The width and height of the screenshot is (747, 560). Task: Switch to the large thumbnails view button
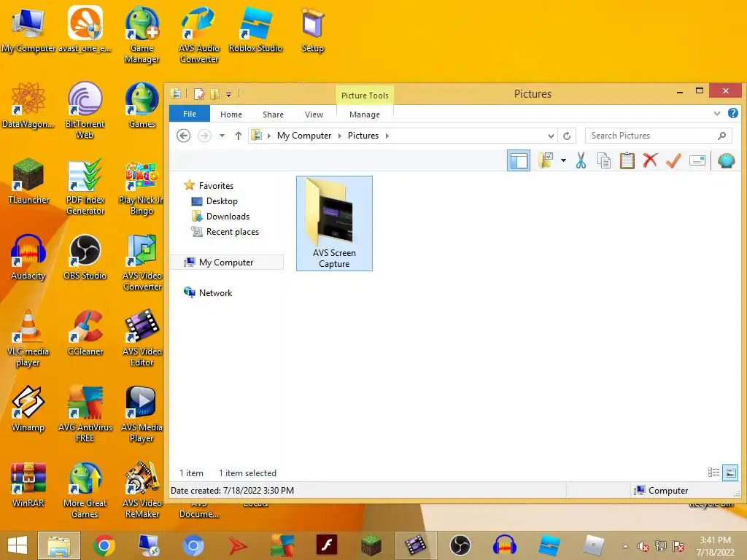(729, 472)
